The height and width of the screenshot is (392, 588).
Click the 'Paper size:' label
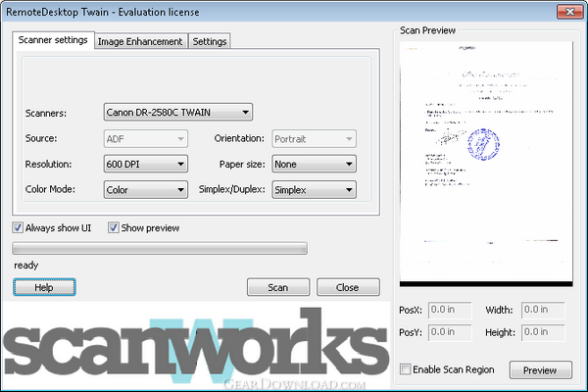coord(242,164)
